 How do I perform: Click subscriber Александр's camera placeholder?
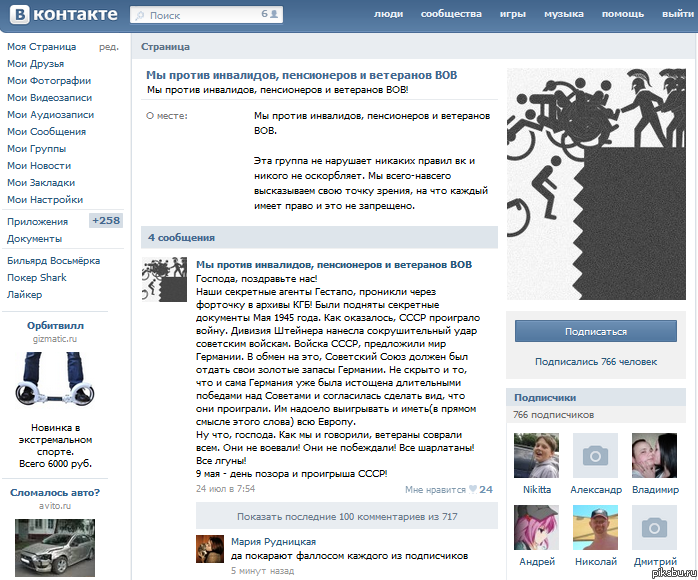tap(595, 455)
